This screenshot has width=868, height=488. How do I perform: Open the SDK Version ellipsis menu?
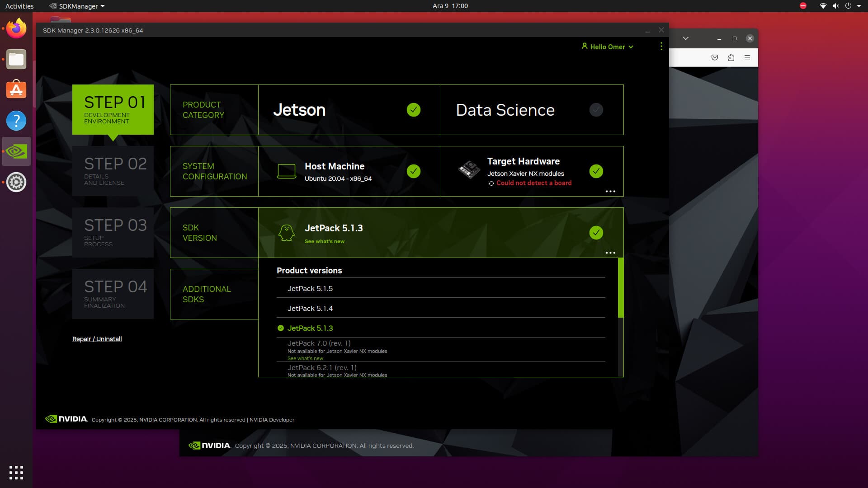point(610,253)
